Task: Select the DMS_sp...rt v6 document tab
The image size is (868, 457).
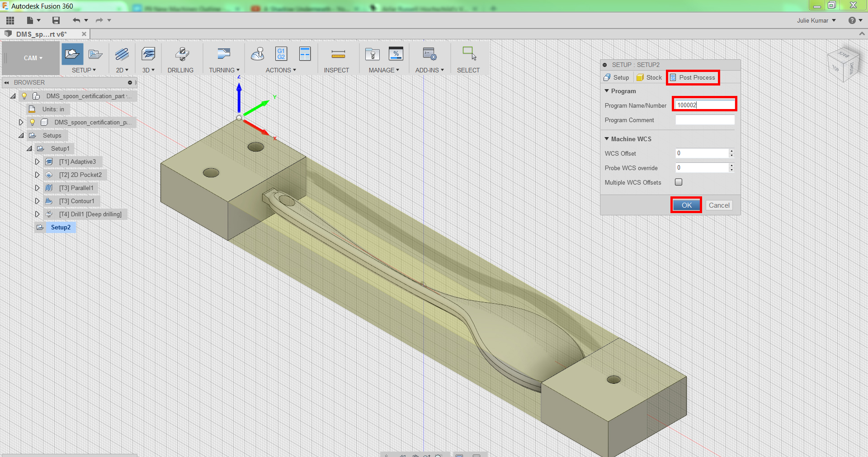Action: point(41,34)
